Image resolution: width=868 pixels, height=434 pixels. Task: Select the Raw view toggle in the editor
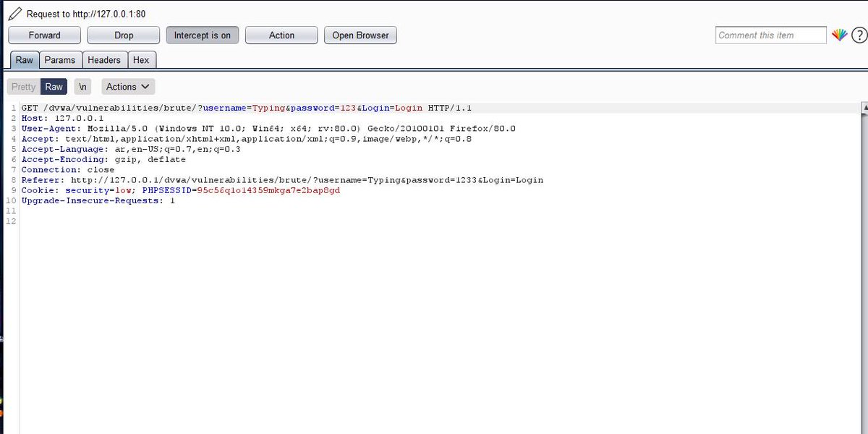click(54, 87)
